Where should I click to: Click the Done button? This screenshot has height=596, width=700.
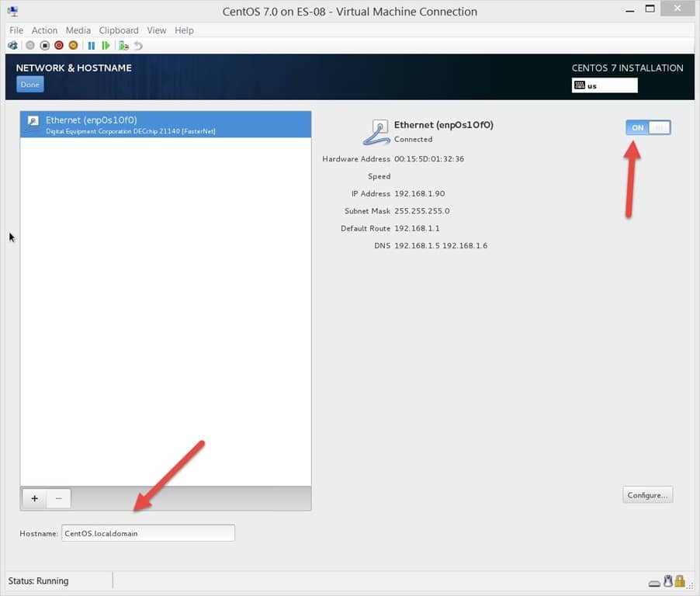pyautogui.click(x=29, y=84)
